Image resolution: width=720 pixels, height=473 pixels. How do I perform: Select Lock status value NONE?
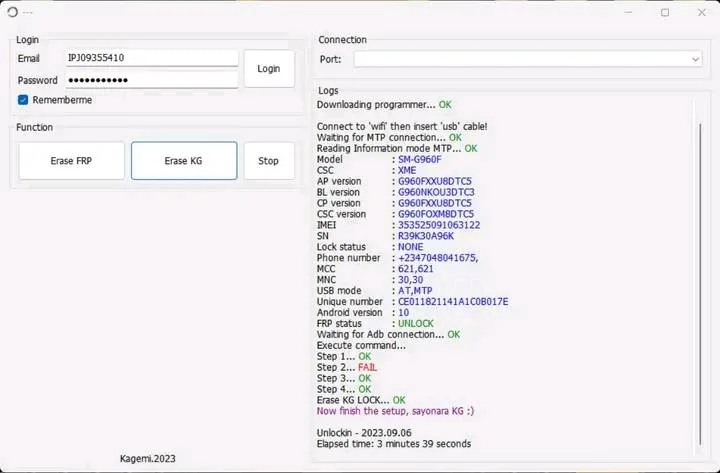coord(411,247)
